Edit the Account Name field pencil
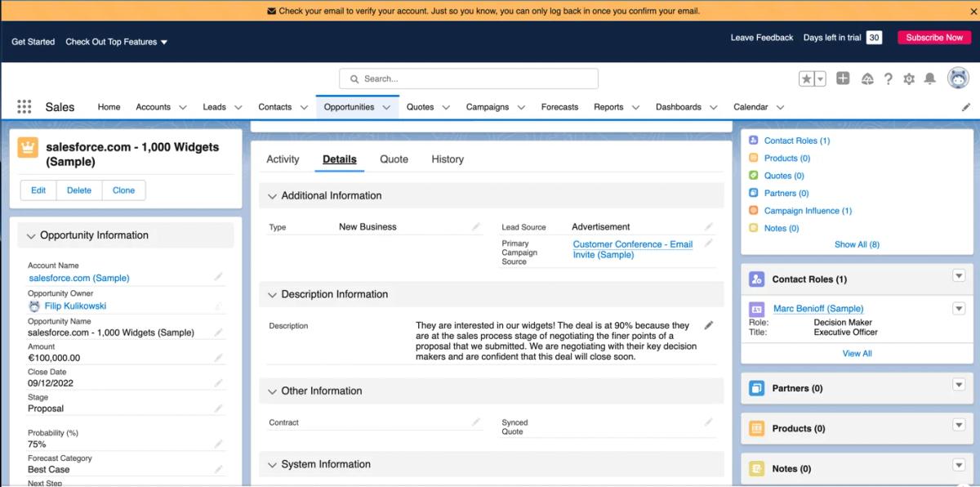Viewport: 980px width, 487px height. point(218,277)
